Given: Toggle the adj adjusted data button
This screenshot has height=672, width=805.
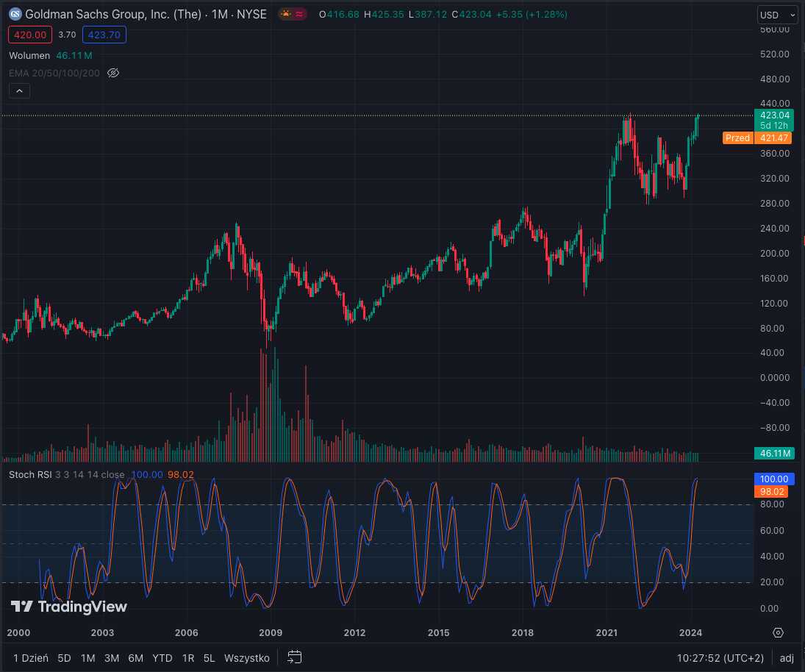Looking at the screenshot, I should click(x=786, y=657).
